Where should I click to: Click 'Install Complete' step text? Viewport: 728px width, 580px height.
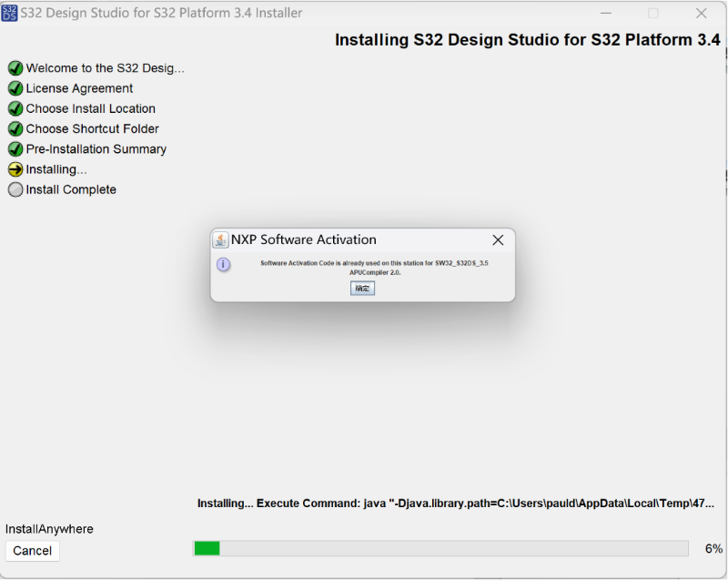coord(71,189)
